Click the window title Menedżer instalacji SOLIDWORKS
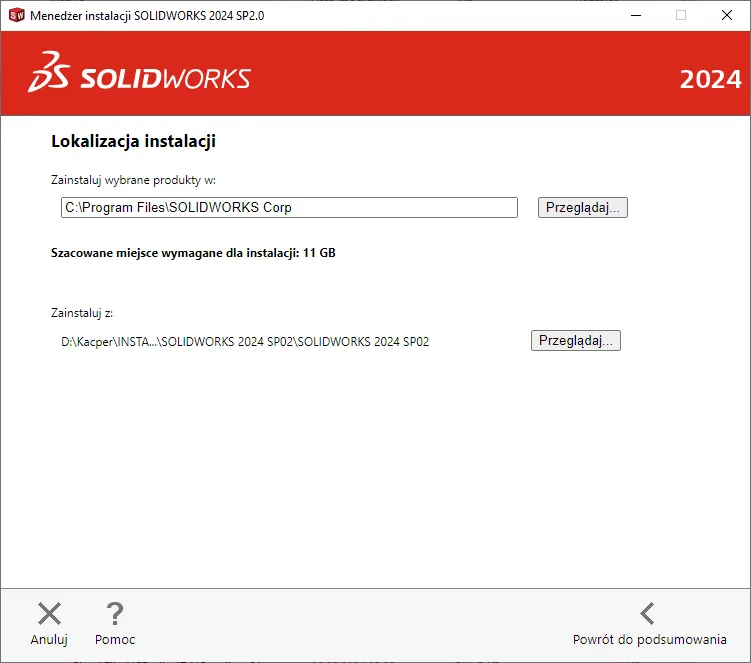Screen dimensions: 751x663 pyautogui.click(x=147, y=16)
